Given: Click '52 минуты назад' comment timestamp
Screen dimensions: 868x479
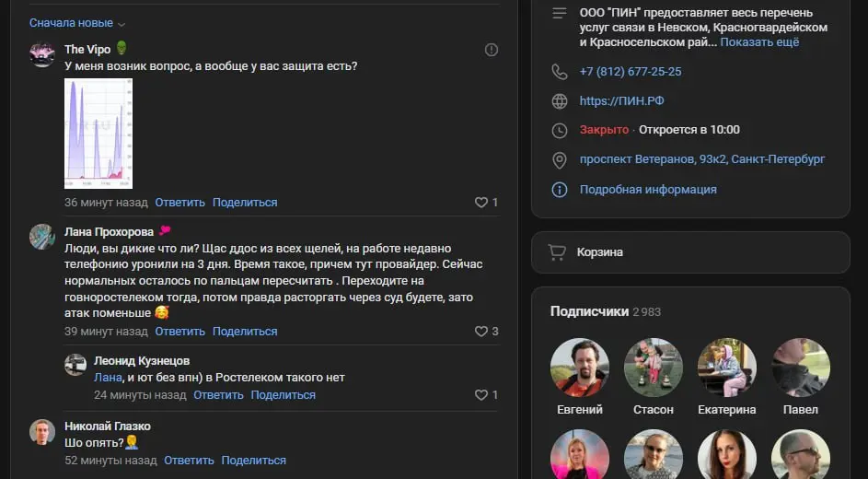Looking at the screenshot, I should 110,461.
